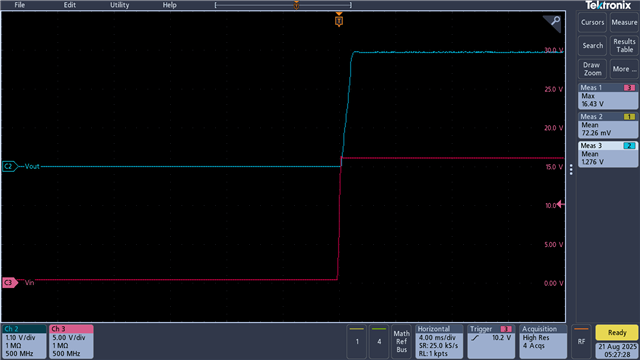Toggle channel 4 on

pos(379,341)
